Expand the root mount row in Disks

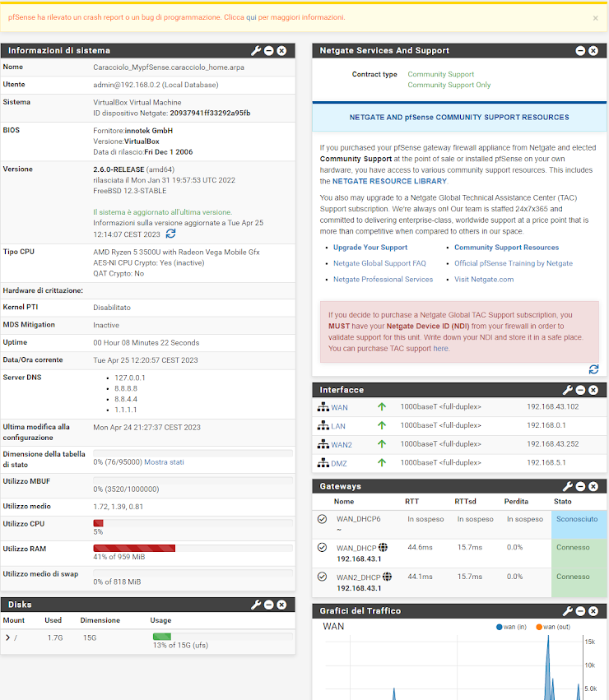(x=7, y=638)
